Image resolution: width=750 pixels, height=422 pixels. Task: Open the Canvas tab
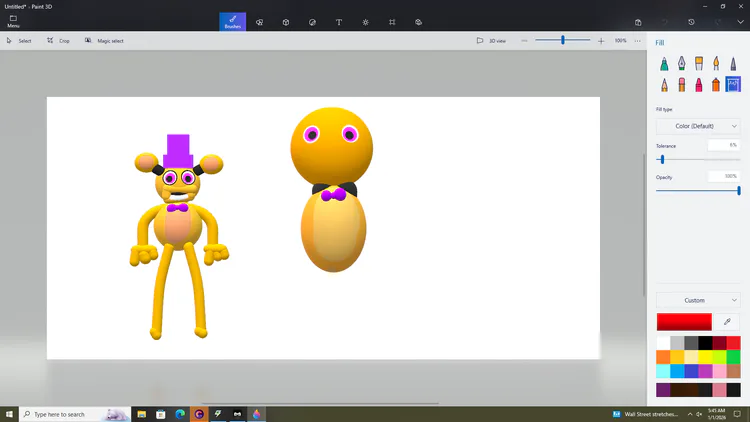pyautogui.click(x=392, y=22)
